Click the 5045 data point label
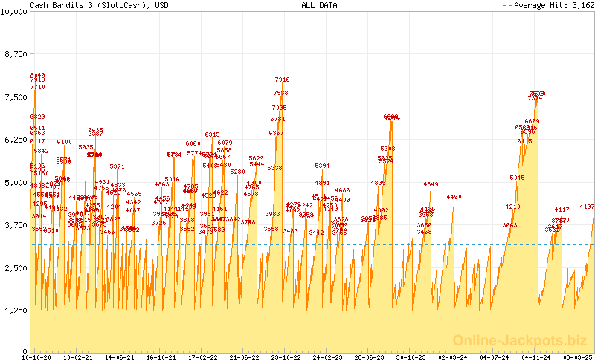The image size is (595, 364). pos(517,178)
